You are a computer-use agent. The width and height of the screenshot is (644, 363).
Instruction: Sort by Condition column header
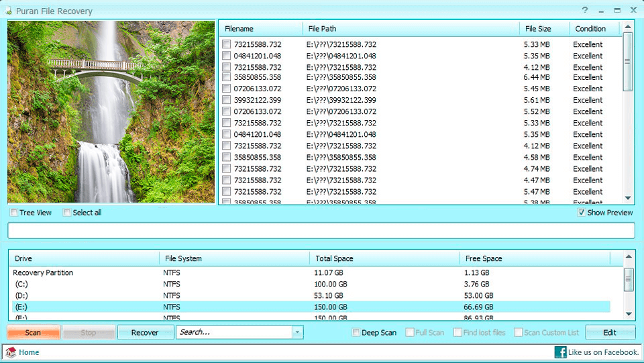point(590,29)
